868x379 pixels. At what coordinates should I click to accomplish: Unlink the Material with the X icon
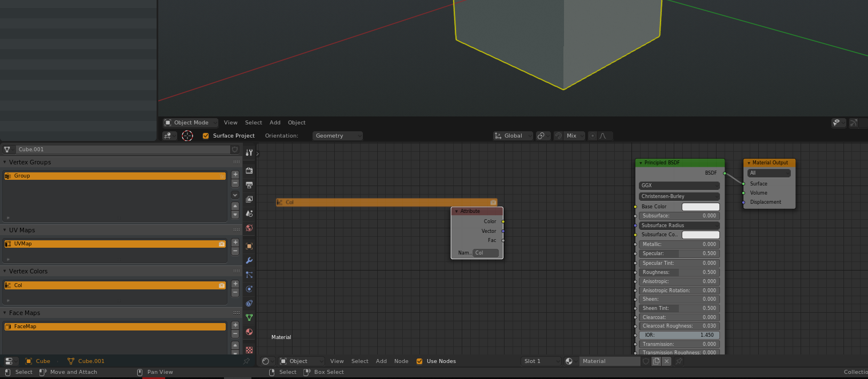(x=666, y=361)
